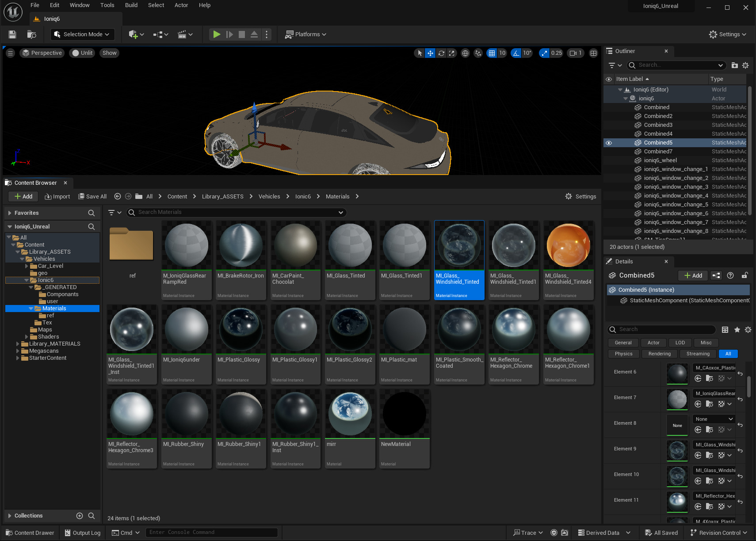This screenshot has height=541, width=756.
Task: Select the MI_CarPaint_Chocolat material thumbnail
Action: click(295, 261)
